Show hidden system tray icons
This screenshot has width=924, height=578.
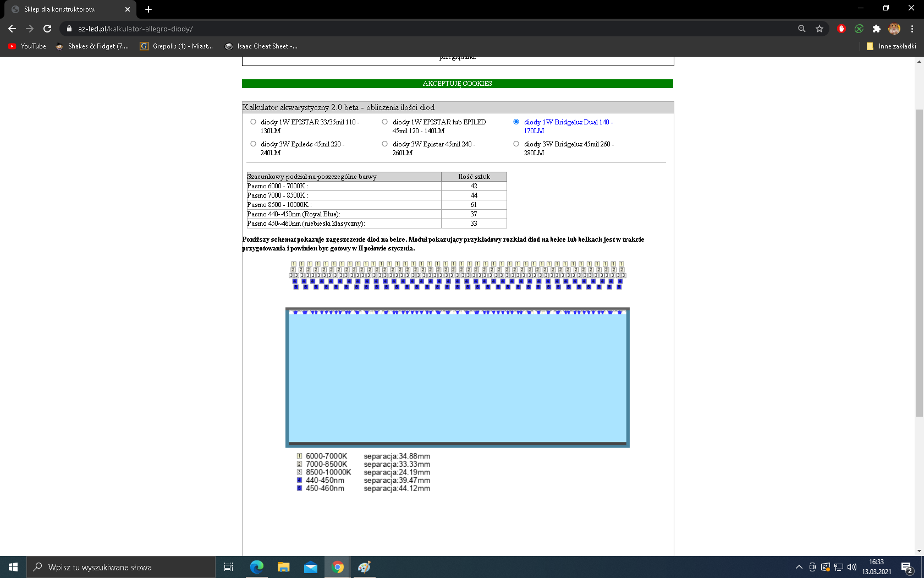coord(799,567)
